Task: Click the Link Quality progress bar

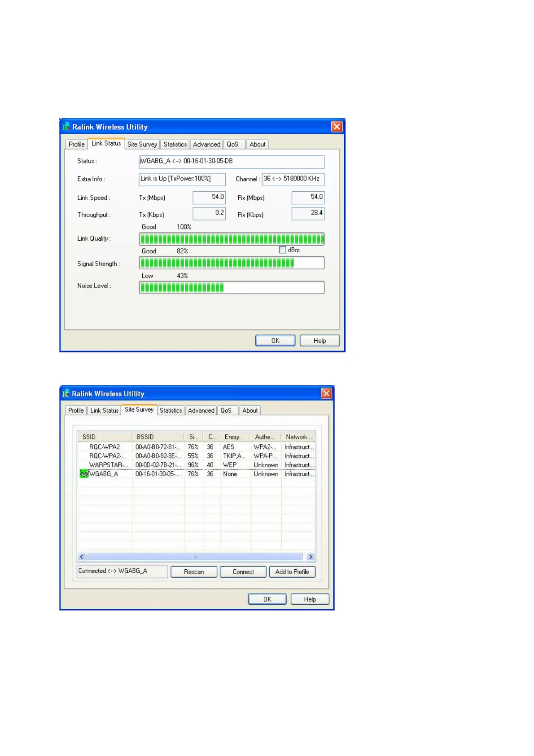Action: (x=232, y=239)
